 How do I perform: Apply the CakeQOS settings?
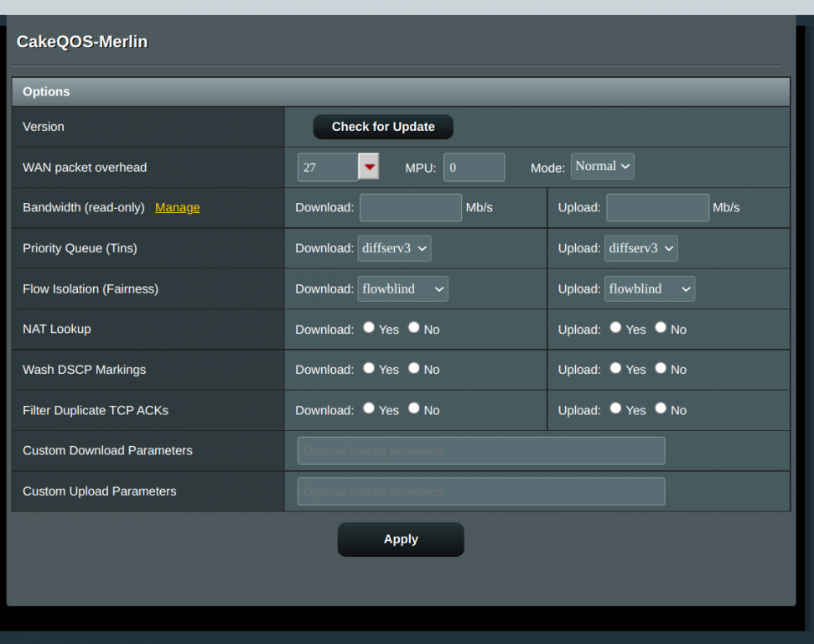tap(401, 540)
